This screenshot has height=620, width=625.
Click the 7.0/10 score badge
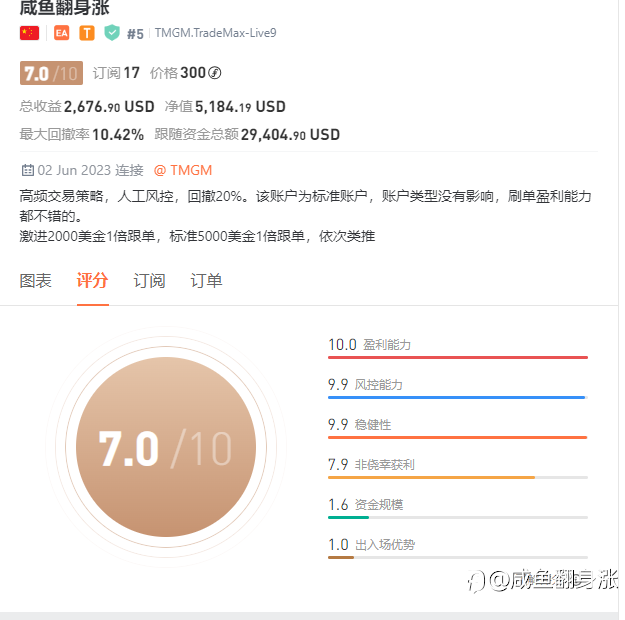51,73
